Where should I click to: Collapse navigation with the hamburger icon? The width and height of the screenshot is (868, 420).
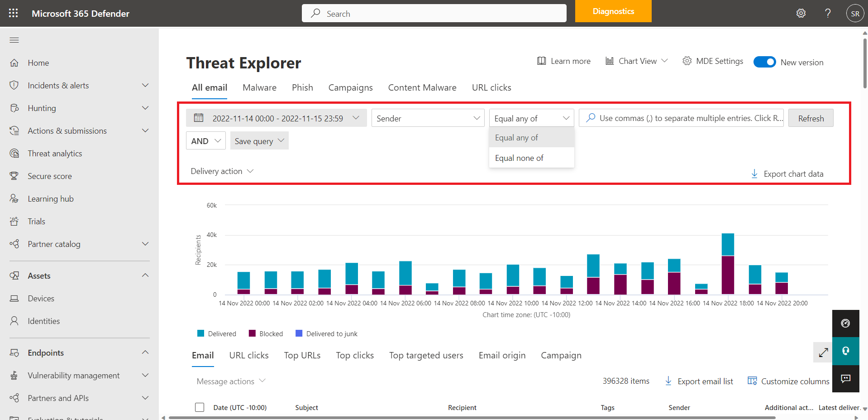tap(14, 40)
